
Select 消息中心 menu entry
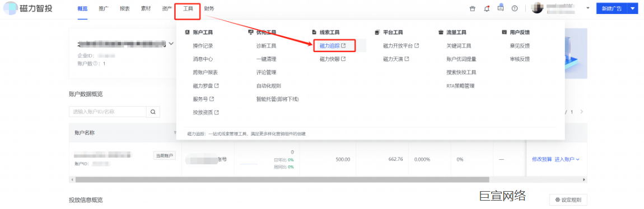tap(203, 59)
